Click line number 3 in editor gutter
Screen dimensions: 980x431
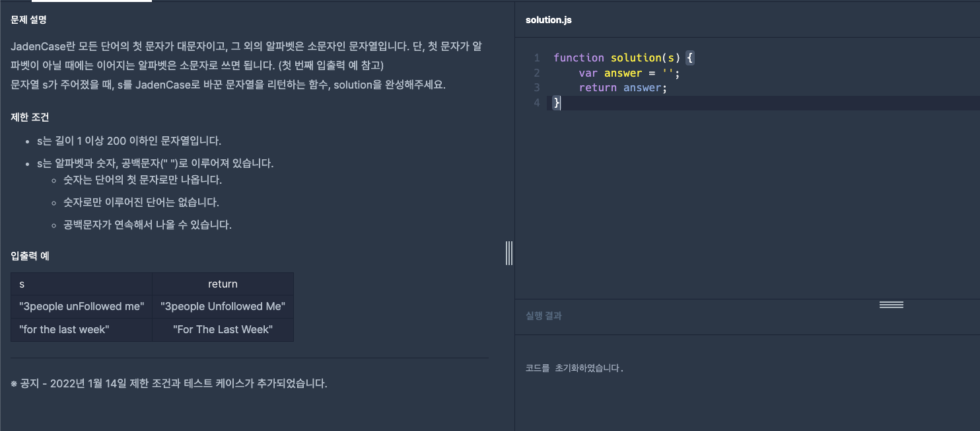(x=537, y=88)
